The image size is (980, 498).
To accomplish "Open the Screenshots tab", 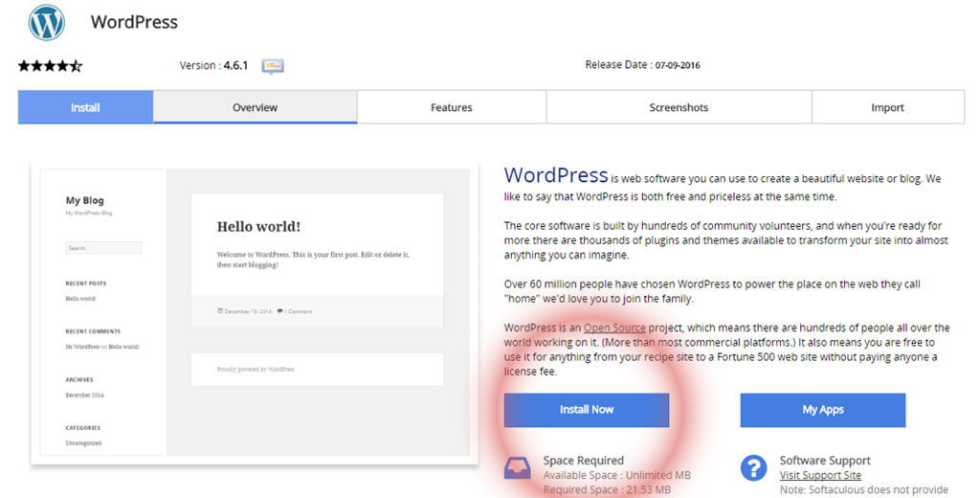I will 679,107.
